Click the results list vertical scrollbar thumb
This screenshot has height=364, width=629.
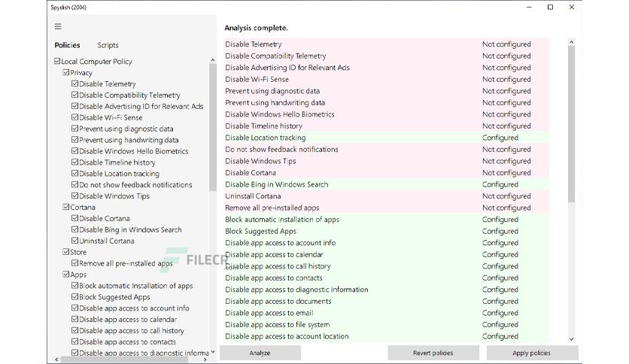tap(571, 124)
